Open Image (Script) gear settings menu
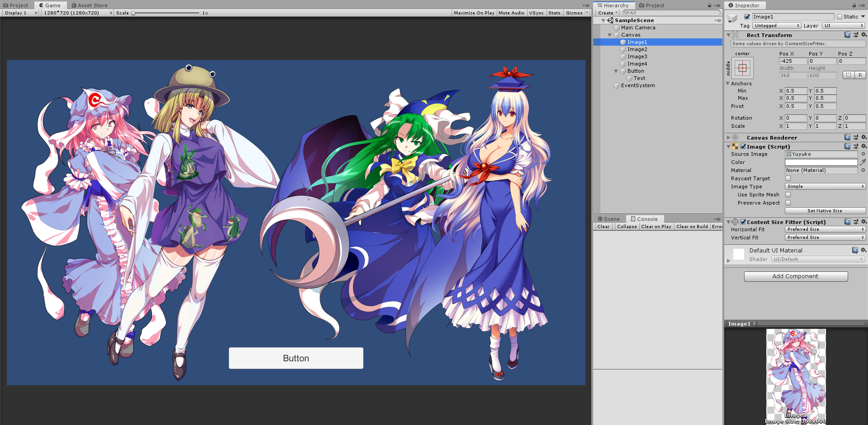Image resolution: width=868 pixels, height=425 pixels. coord(863,146)
